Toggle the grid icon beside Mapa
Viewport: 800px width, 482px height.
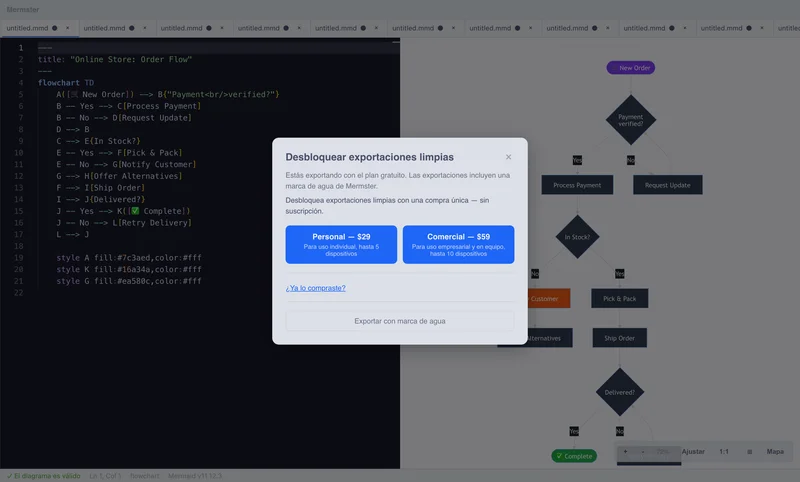(x=749, y=452)
